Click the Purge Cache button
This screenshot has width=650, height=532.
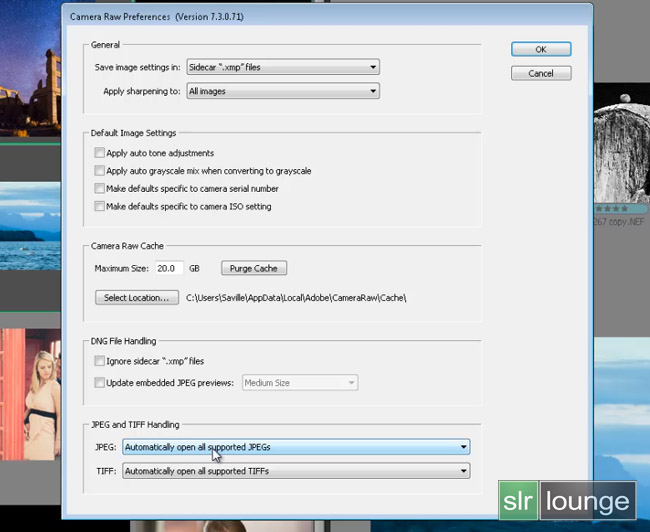(254, 268)
